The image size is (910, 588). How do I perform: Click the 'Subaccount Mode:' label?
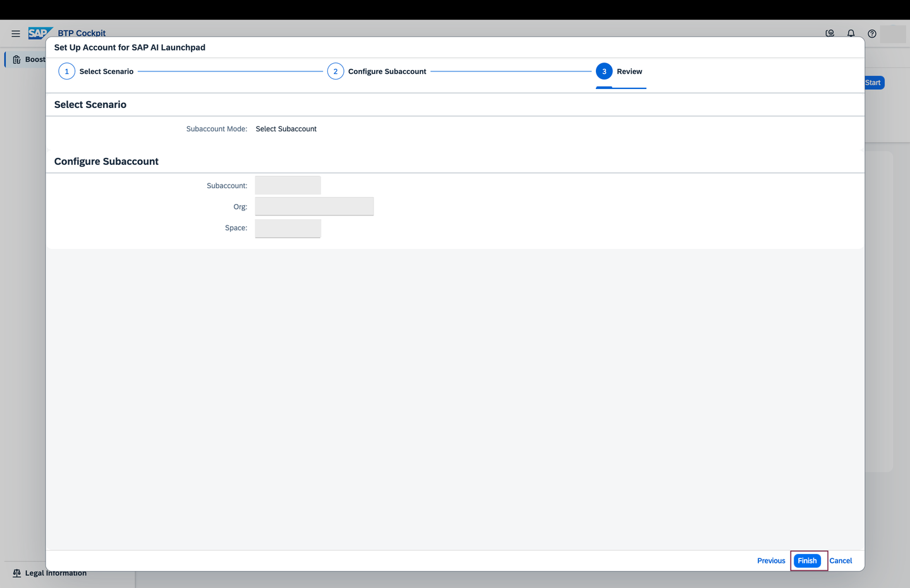(217, 129)
